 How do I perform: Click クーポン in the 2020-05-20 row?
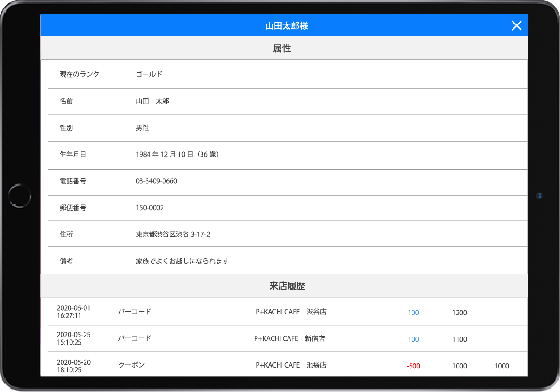pyautogui.click(x=132, y=365)
